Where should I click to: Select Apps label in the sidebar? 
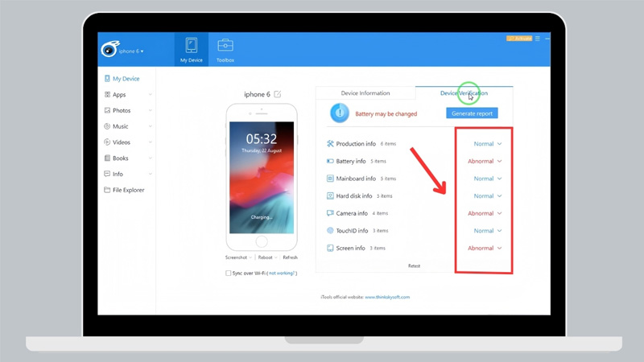point(119,94)
